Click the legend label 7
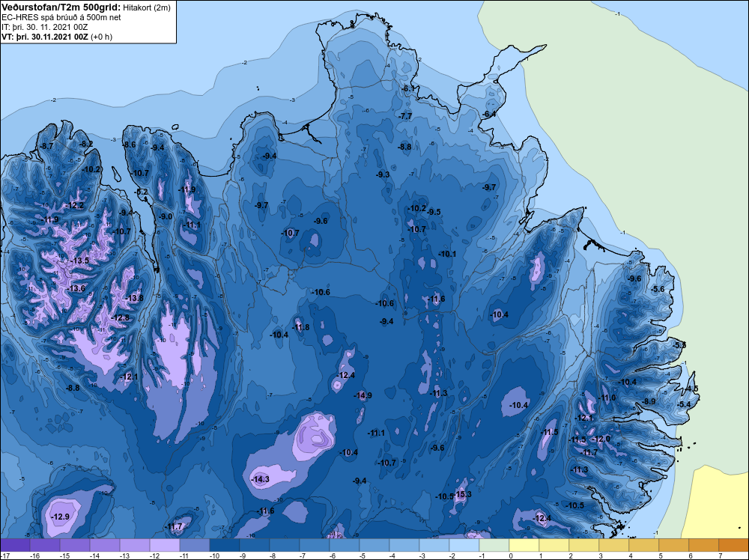 [721, 556]
